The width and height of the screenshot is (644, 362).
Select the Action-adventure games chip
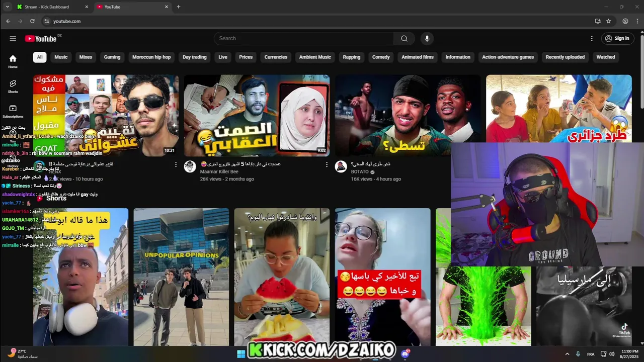pos(508,57)
